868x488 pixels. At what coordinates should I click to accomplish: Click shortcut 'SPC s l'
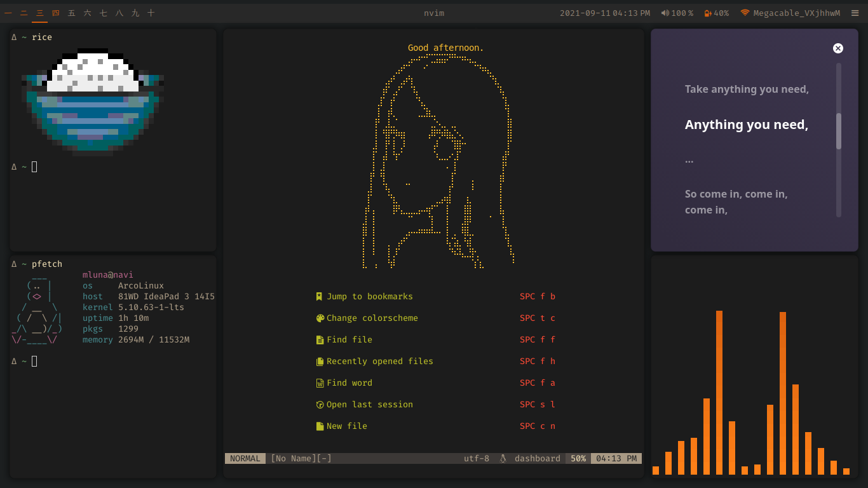(x=538, y=405)
